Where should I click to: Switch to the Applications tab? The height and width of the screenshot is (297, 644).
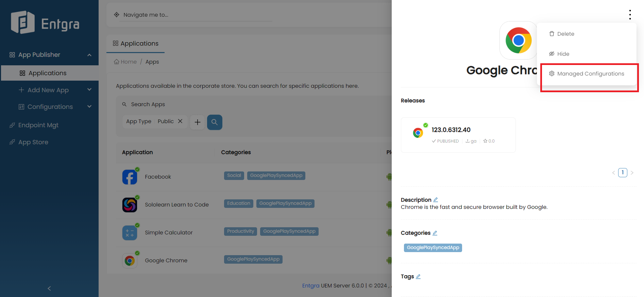[x=136, y=44]
